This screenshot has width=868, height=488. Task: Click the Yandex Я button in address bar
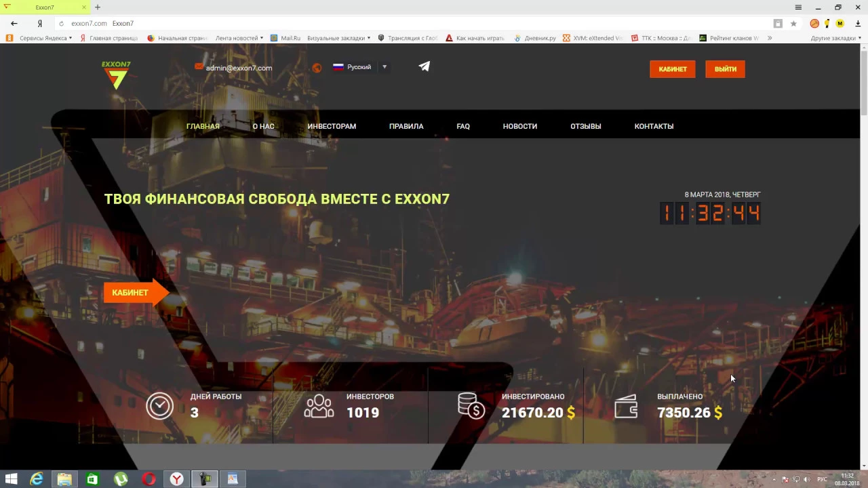pyautogui.click(x=40, y=23)
